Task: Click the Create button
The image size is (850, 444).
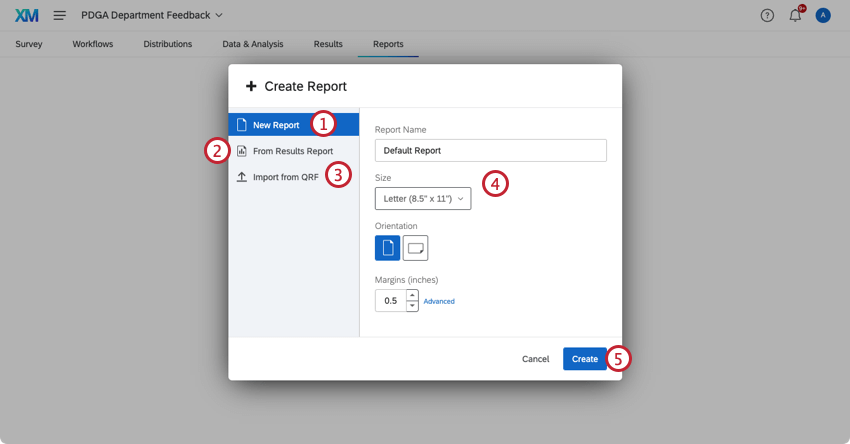Action: tap(585, 359)
